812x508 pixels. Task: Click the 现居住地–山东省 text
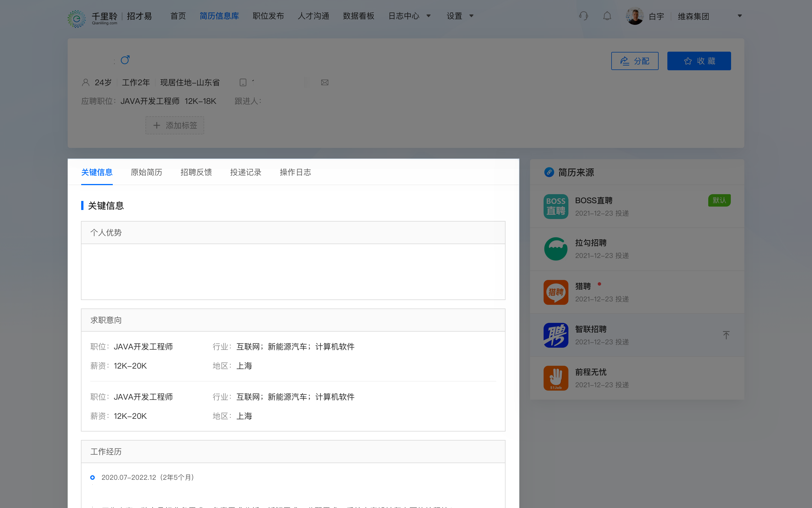[190, 82]
